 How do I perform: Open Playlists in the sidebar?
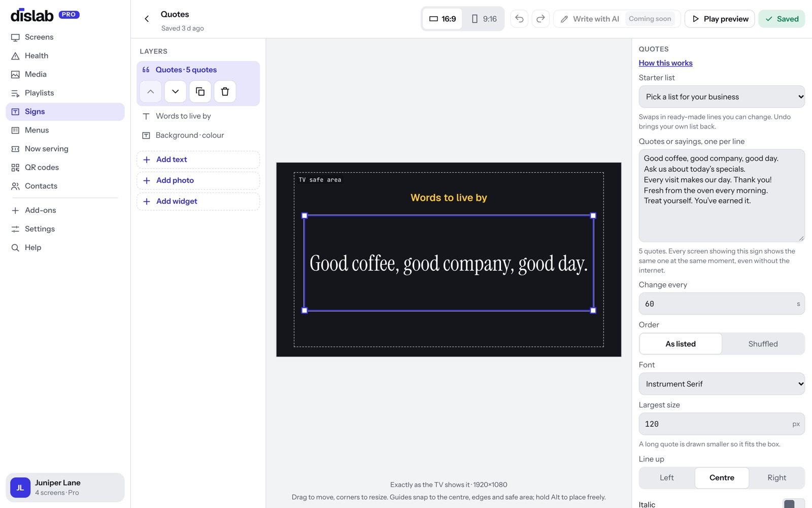[x=65, y=93]
